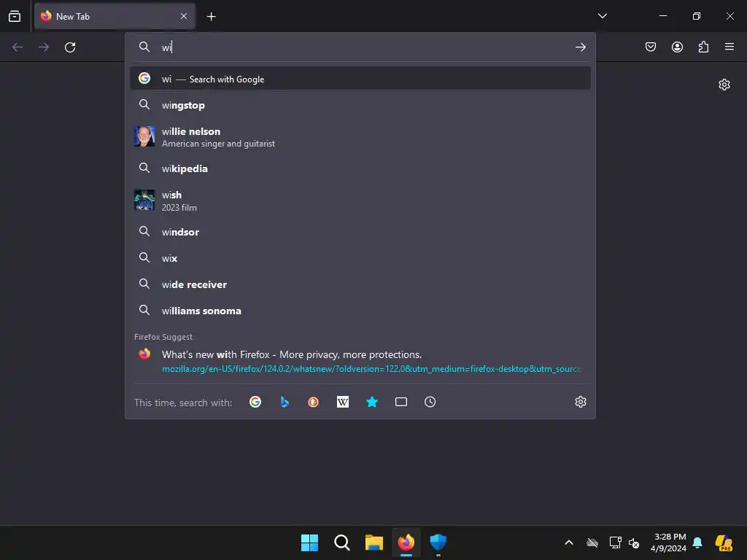
Task: Search this time with Bing icon
Action: pos(285,402)
